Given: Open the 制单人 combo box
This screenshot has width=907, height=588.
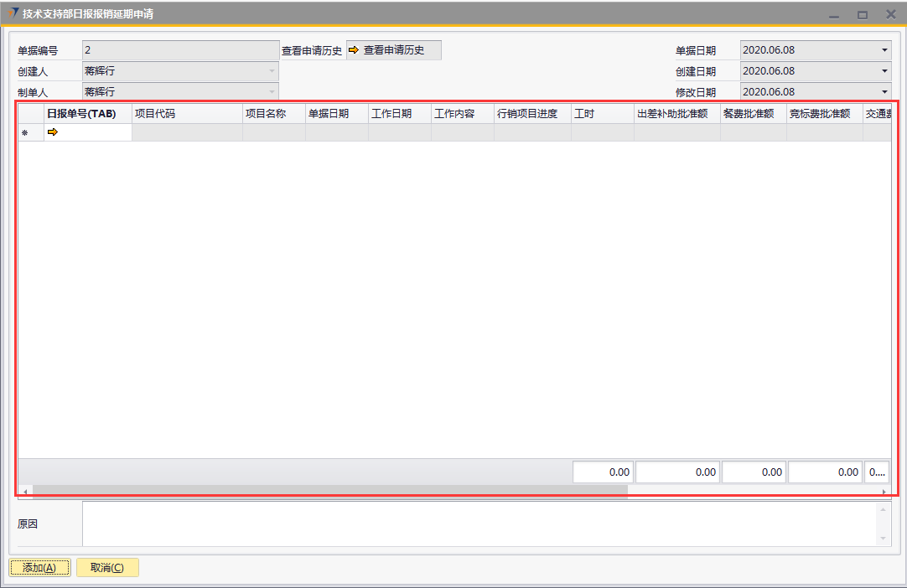Looking at the screenshot, I should coord(271,92).
